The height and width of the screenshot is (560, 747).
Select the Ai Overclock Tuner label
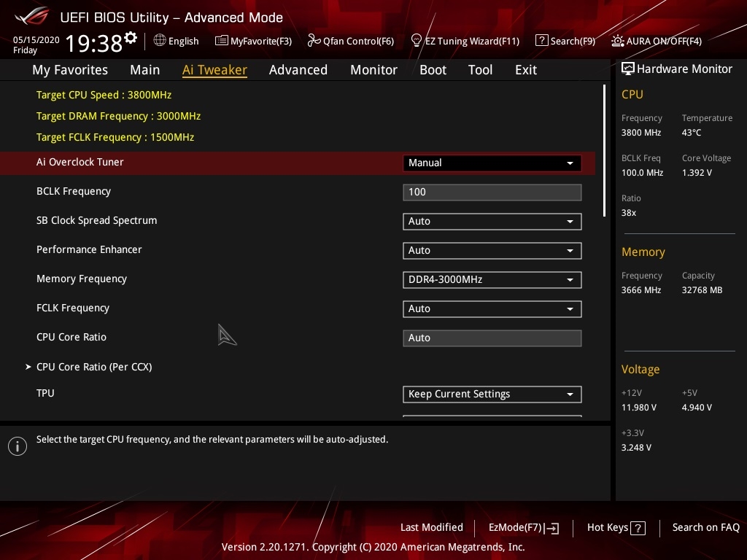pyautogui.click(x=80, y=162)
